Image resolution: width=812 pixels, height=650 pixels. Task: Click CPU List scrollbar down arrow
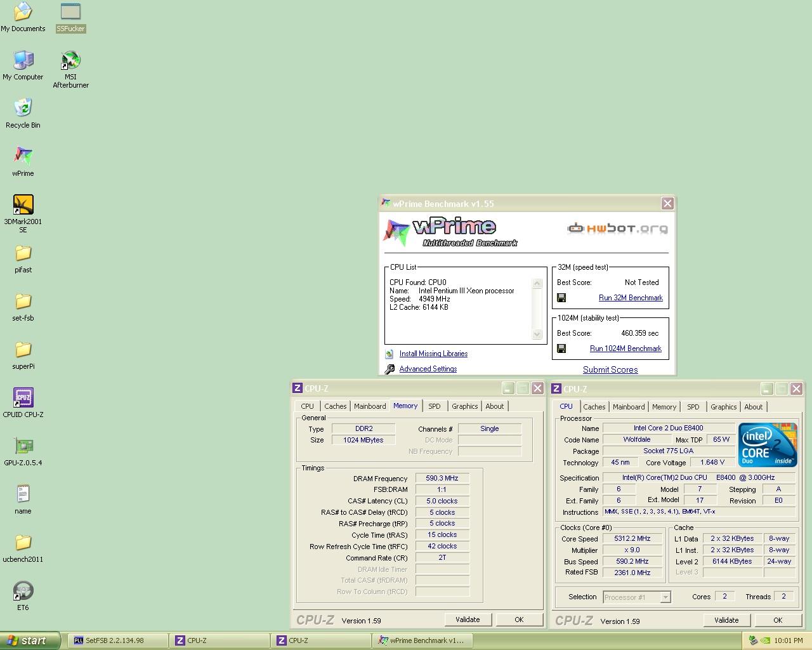tap(537, 334)
